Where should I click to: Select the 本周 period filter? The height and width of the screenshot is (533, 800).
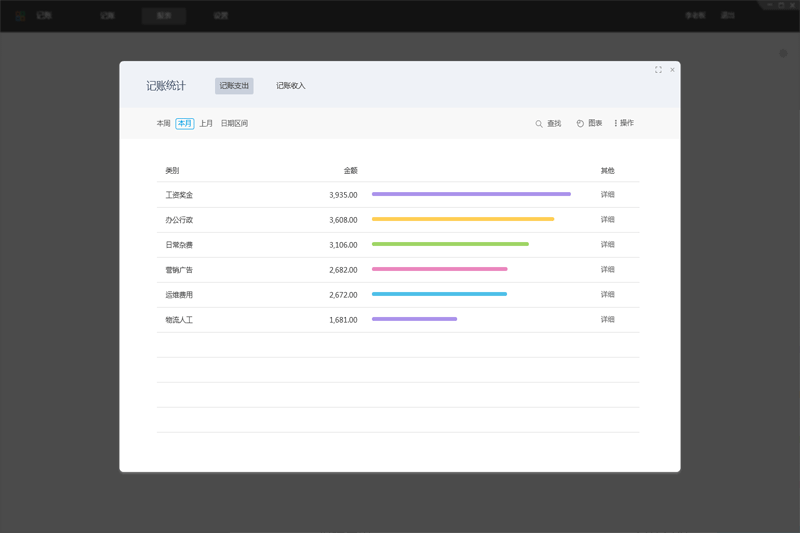point(163,123)
